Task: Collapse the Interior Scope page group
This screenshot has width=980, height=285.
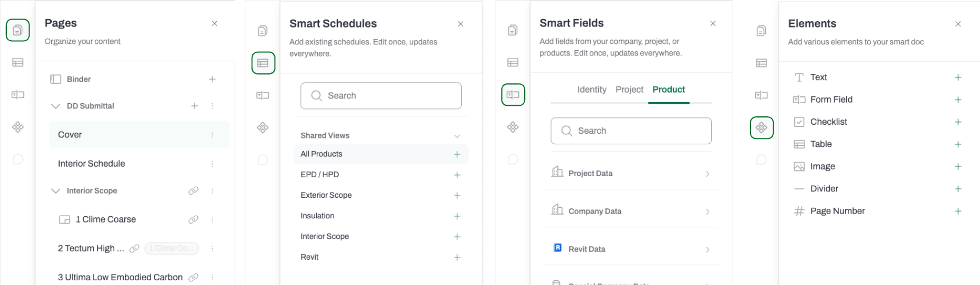Action: point(56,191)
